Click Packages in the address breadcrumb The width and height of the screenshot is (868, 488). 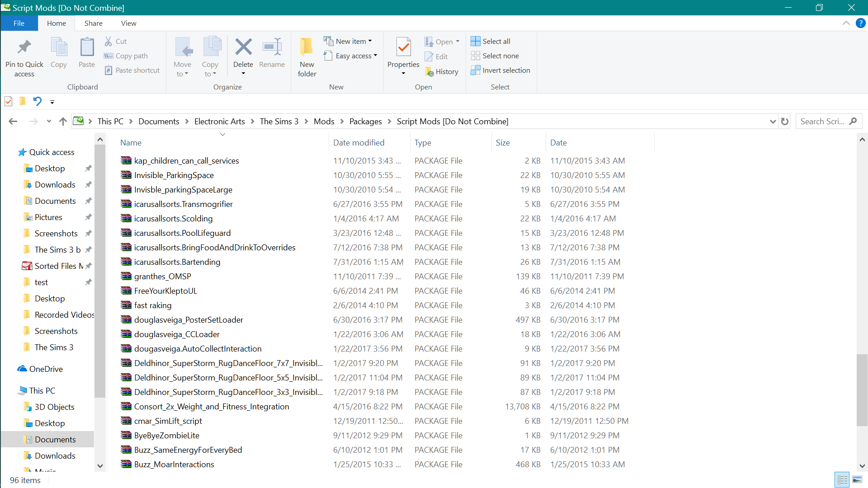coord(366,121)
